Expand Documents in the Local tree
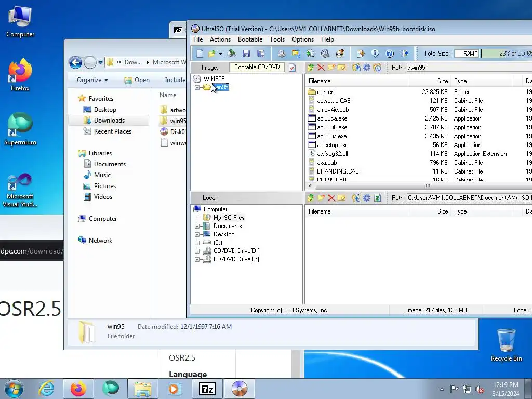Viewport: 532px width, 399px height. 197,226
